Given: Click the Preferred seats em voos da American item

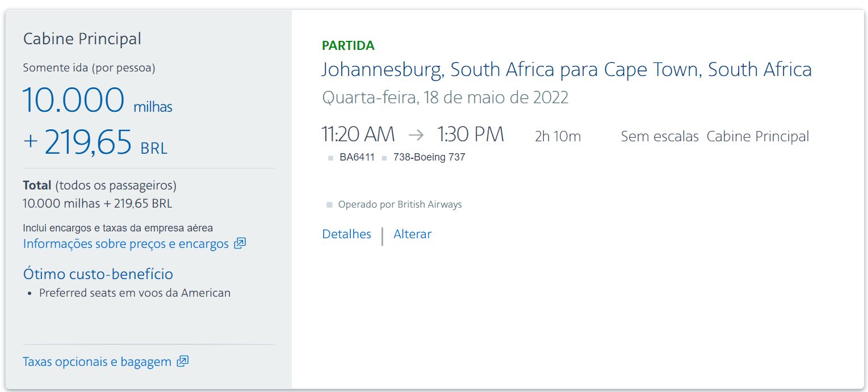Looking at the screenshot, I should pos(135,293).
